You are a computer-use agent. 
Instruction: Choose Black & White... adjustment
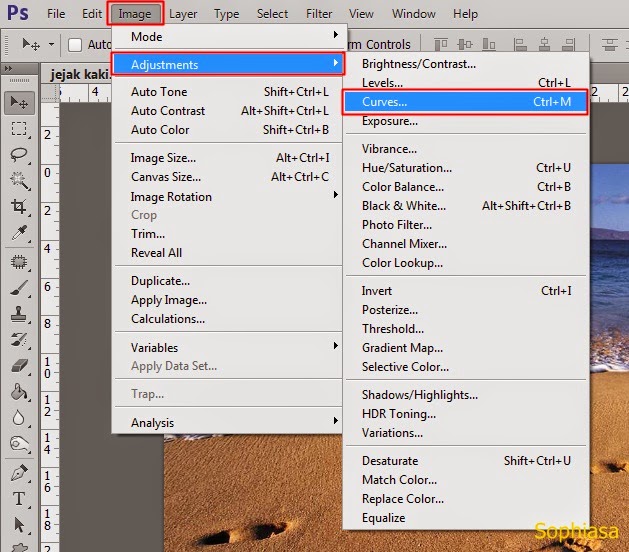(x=465, y=206)
